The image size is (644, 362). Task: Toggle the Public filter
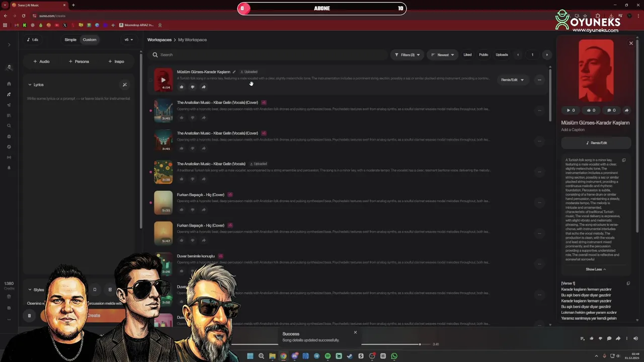click(484, 55)
